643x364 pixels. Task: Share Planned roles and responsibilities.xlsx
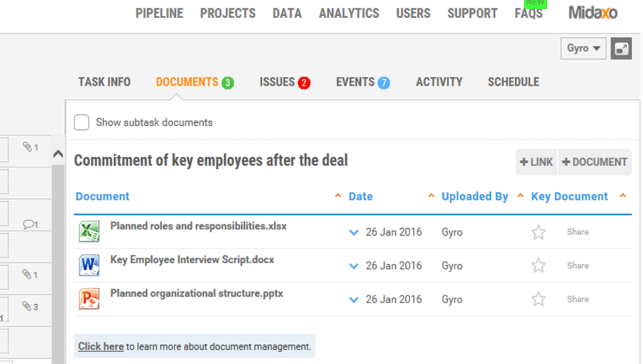[578, 232]
